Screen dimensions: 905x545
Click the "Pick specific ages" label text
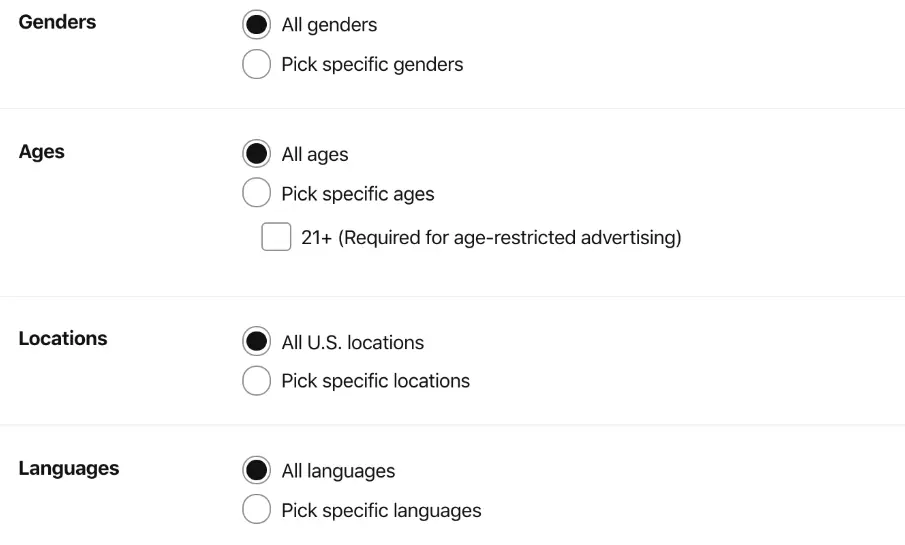(358, 194)
